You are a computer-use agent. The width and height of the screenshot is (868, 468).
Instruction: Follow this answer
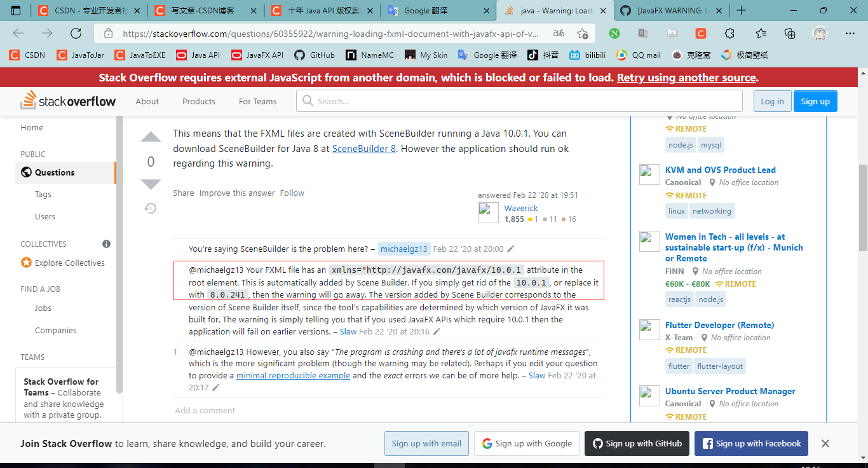pos(292,193)
